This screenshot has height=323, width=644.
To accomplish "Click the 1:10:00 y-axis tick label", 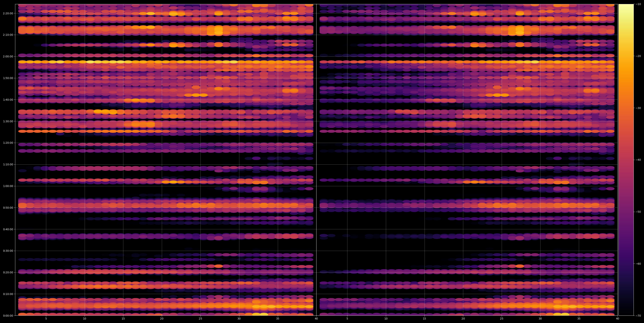I will tap(8, 164).
